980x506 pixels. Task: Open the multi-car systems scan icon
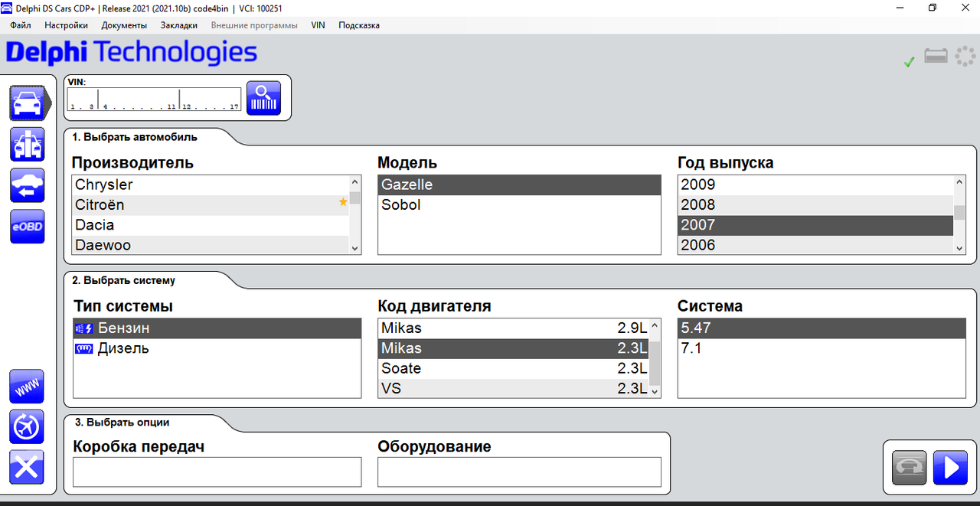coord(27,145)
